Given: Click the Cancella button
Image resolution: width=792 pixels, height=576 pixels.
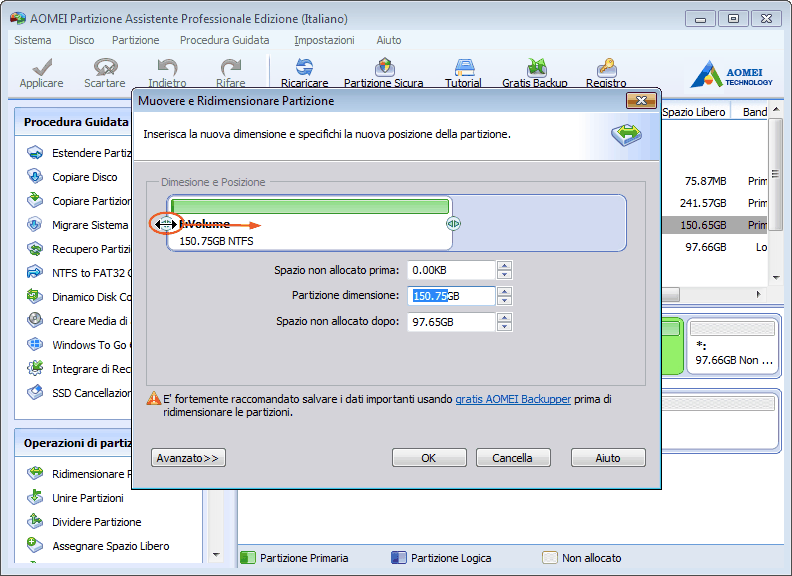Looking at the screenshot, I should pyautogui.click(x=513, y=458).
